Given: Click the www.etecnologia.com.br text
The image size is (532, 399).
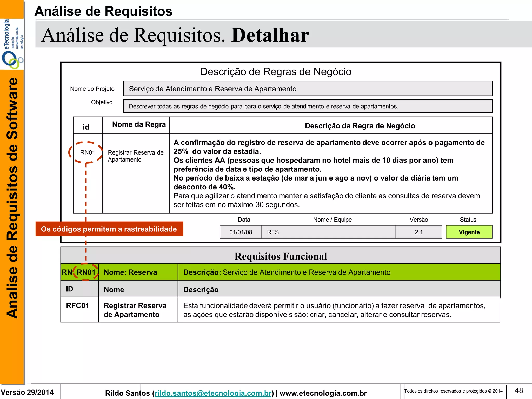Looking at the screenshot, I should 323,393.
